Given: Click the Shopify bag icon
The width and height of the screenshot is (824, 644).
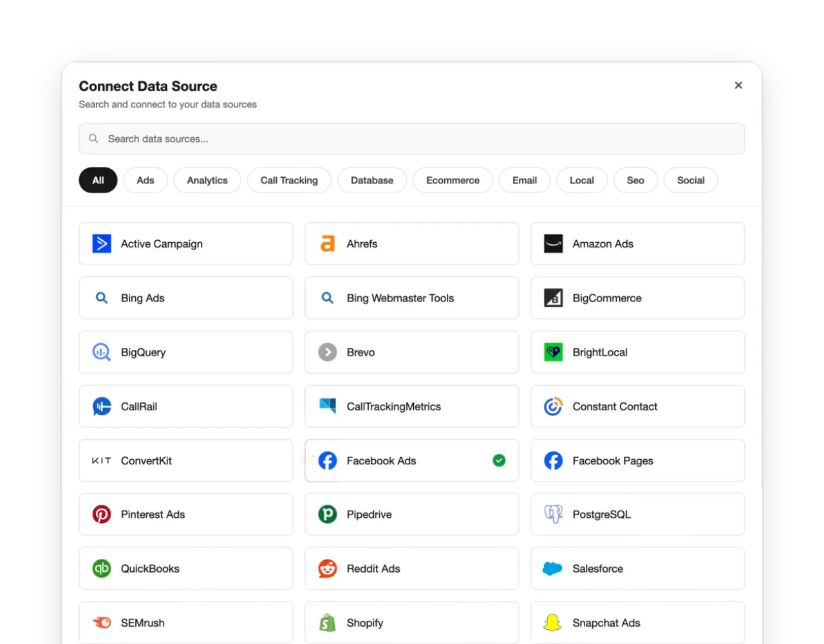Looking at the screenshot, I should tap(328, 623).
